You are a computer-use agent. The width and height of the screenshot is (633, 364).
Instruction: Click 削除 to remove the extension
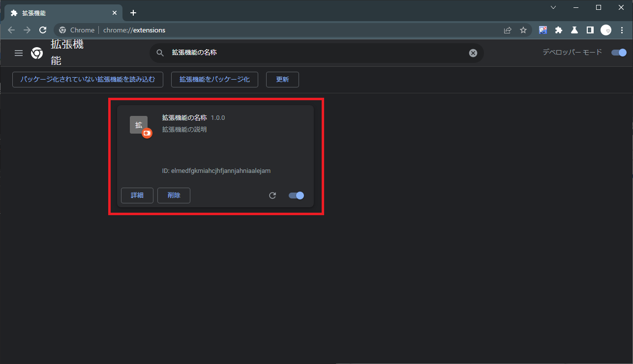[174, 196]
